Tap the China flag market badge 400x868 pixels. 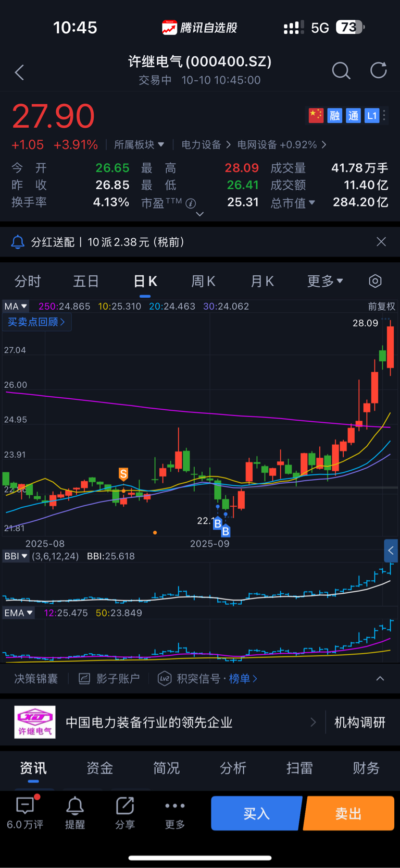[x=316, y=115]
